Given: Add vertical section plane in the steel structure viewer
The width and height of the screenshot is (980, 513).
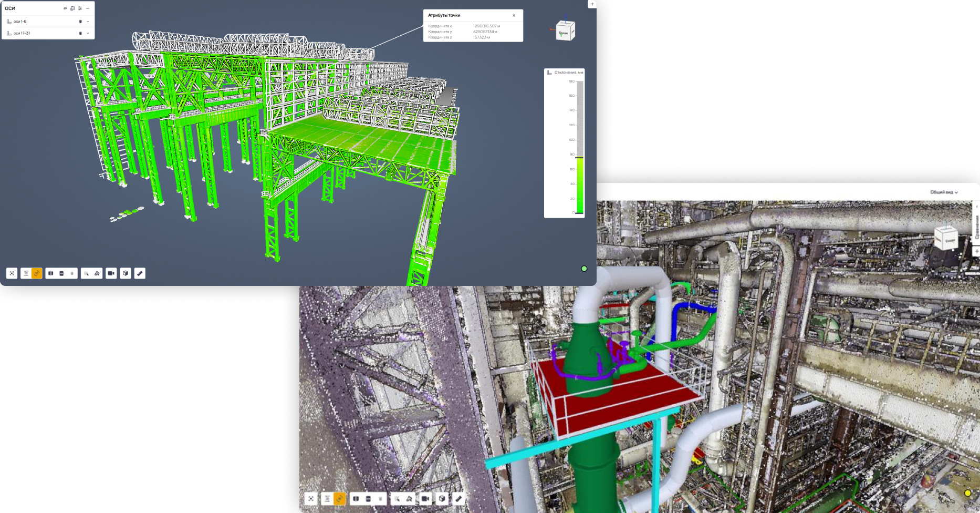Looking at the screenshot, I should (x=51, y=273).
